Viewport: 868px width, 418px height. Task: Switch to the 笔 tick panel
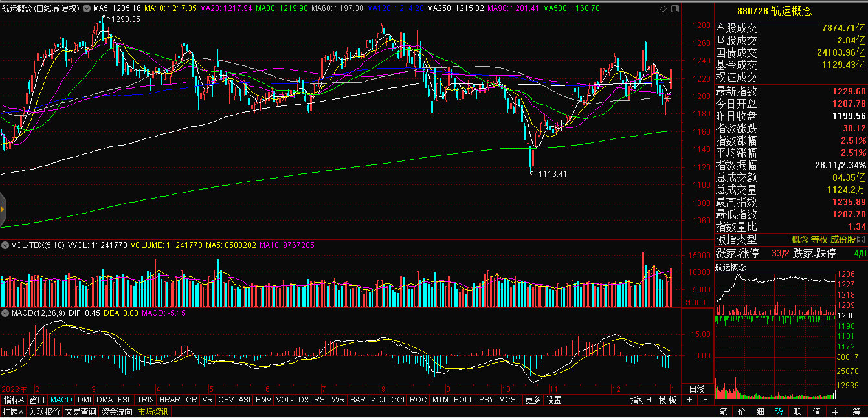pos(723,412)
